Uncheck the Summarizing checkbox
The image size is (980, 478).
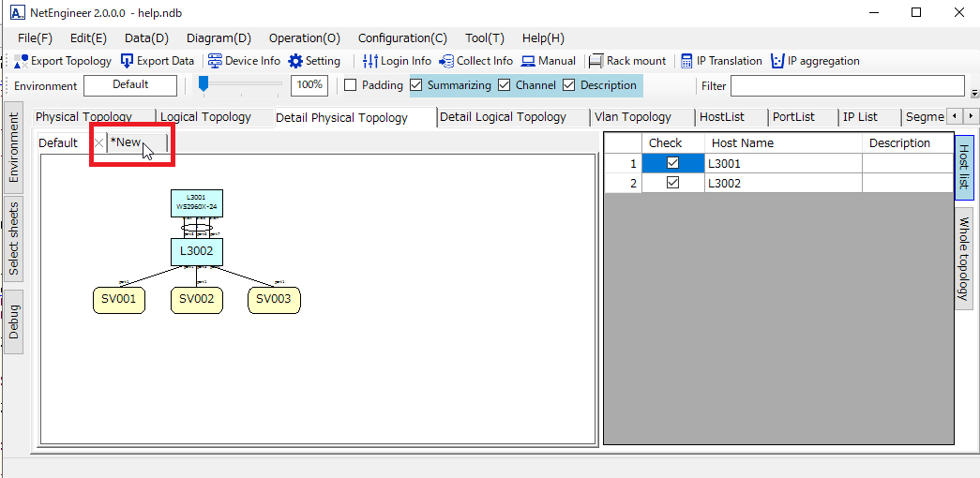pos(417,85)
